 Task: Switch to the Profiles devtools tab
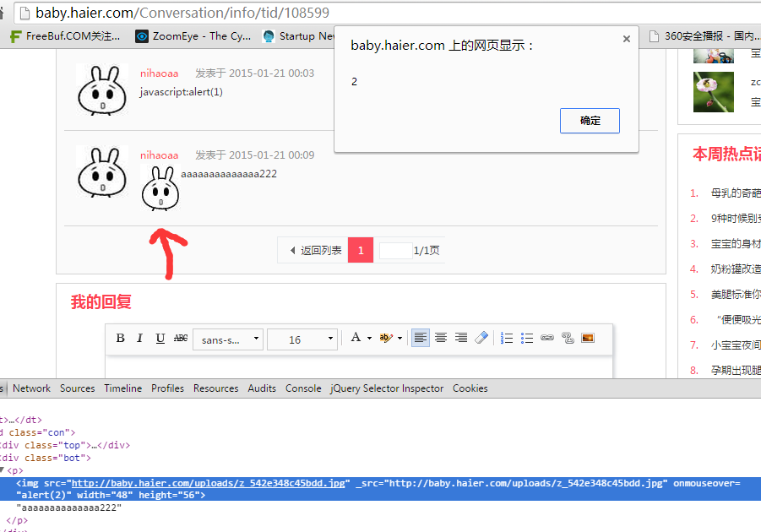pos(167,388)
